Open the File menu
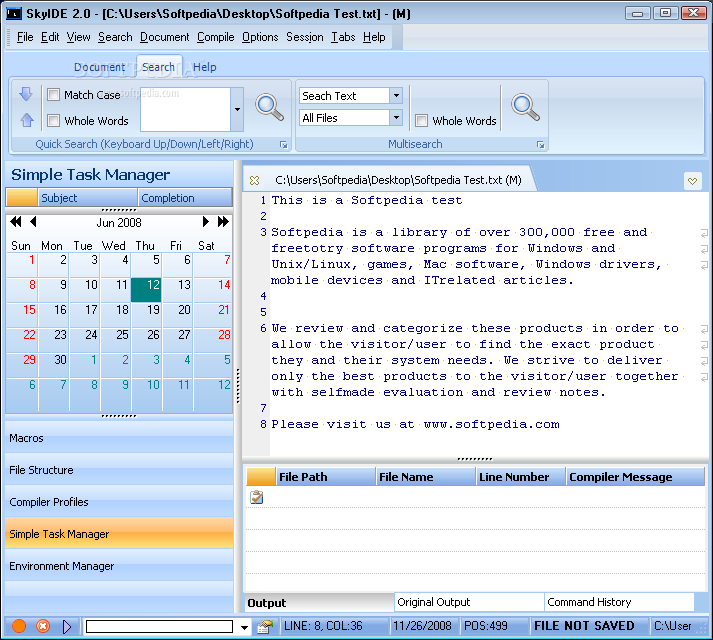This screenshot has height=640, width=713. [x=25, y=37]
